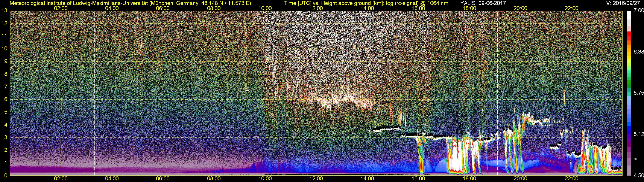Click the 22:00 label on the bottom time axis
Viewport: 644px width, 182px height.
571,179
